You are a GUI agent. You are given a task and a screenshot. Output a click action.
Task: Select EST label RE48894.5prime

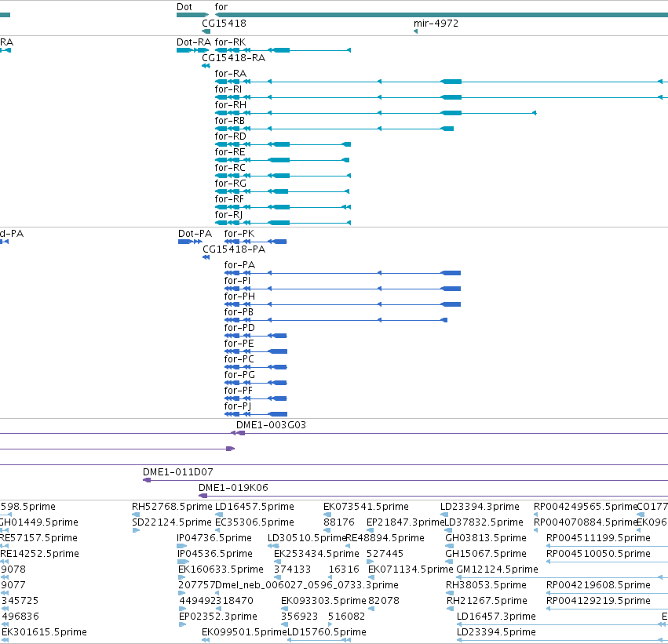[x=385, y=538]
